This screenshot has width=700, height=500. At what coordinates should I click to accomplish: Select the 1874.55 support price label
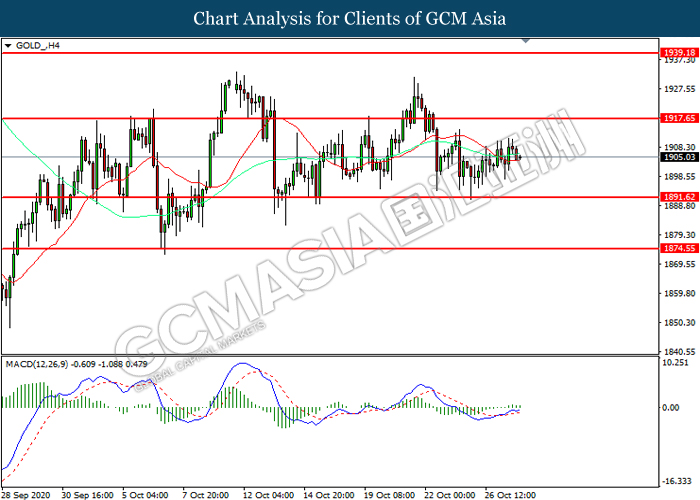click(679, 248)
